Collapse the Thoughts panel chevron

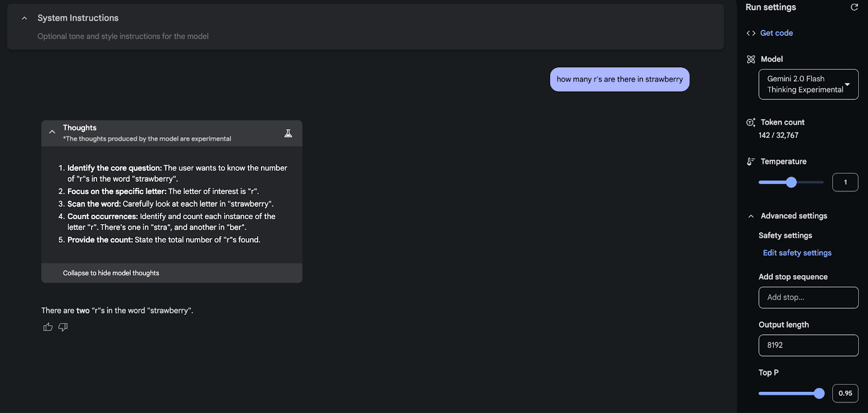(x=52, y=132)
